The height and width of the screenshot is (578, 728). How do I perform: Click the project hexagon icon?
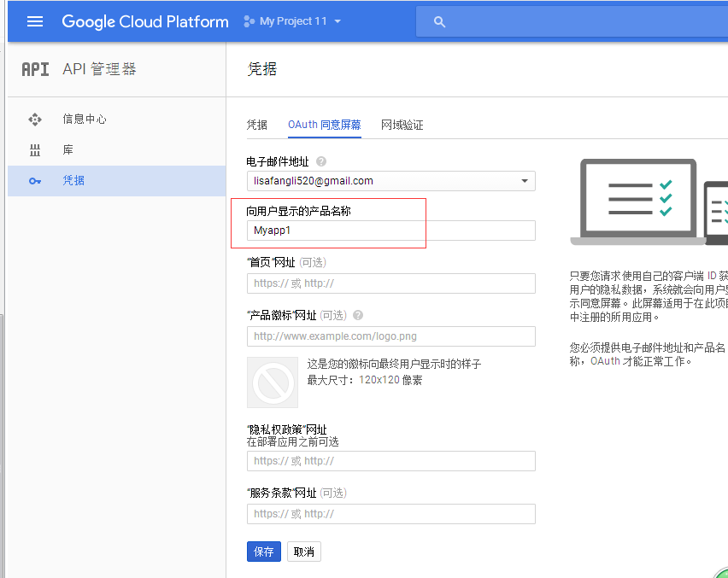tap(249, 21)
